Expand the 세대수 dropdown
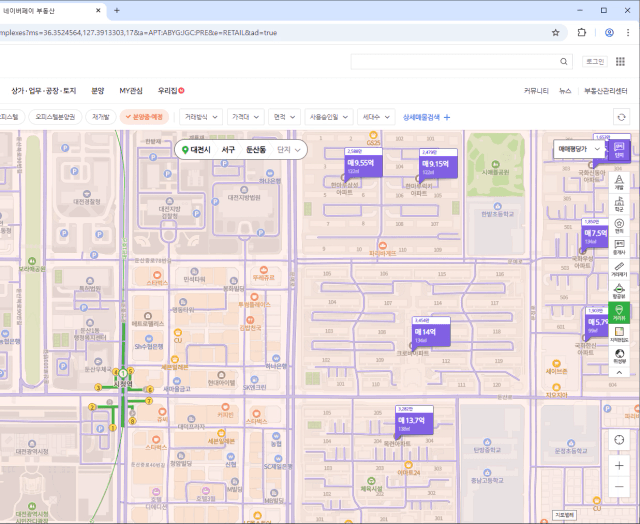This screenshot has width=640, height=524. pyautogui.click(x=376, y=117)
